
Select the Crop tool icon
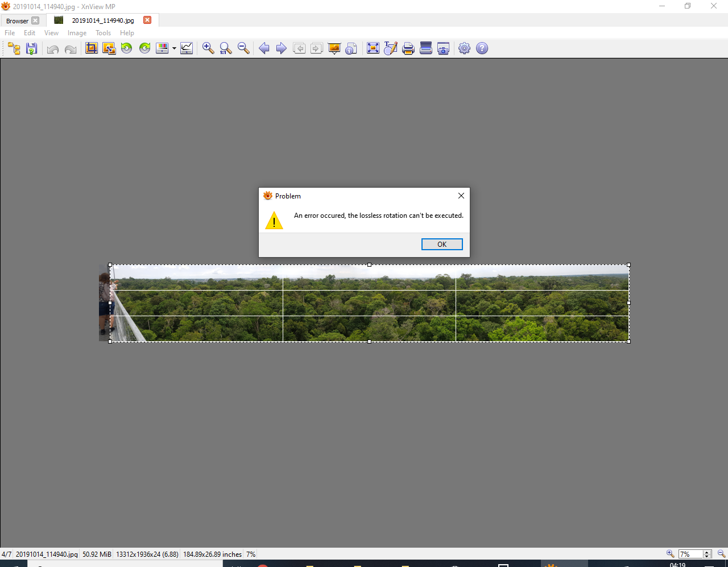click(x=92, y=48)
